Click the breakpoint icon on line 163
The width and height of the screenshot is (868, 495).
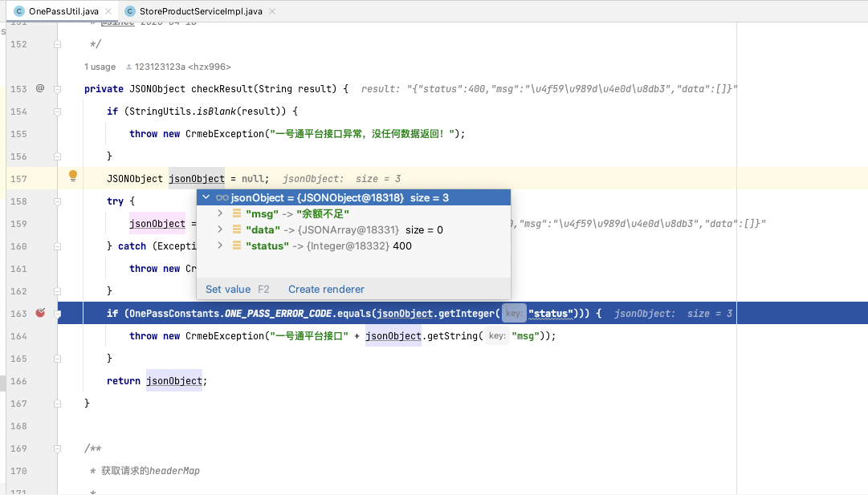click(x=40, y=313)
